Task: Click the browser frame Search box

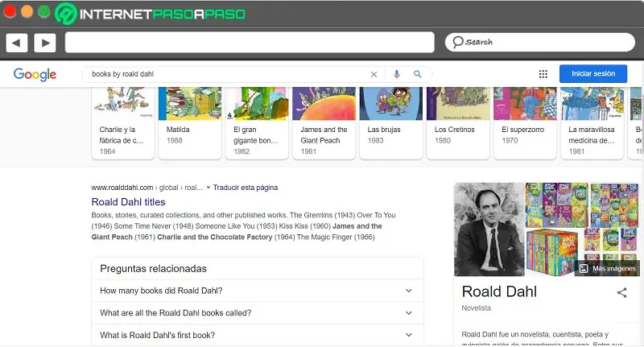Action: point(539,43)
